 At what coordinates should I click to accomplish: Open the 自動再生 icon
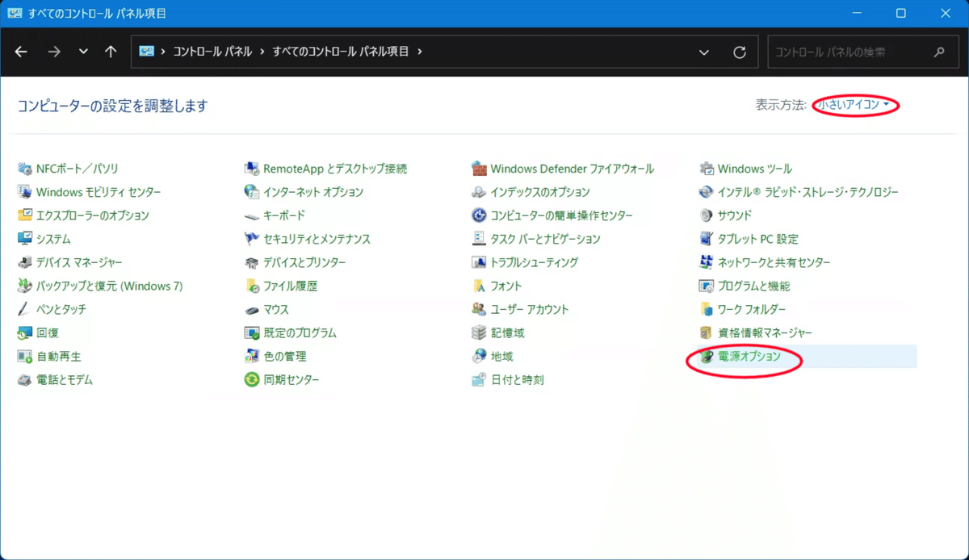click(24, 356)
